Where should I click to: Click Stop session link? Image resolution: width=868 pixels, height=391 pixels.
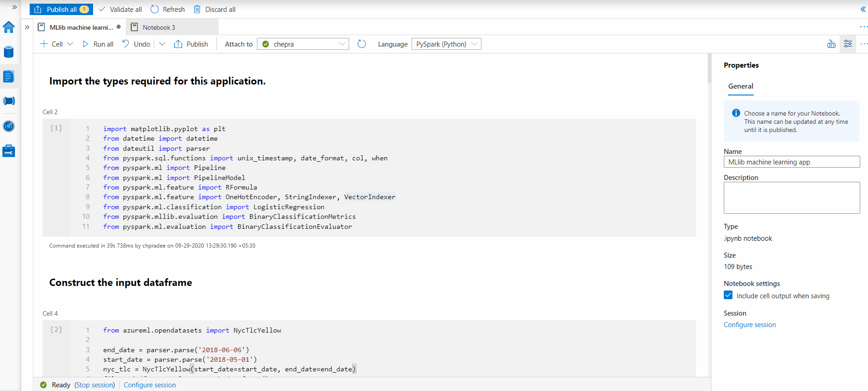coord(95,385)
